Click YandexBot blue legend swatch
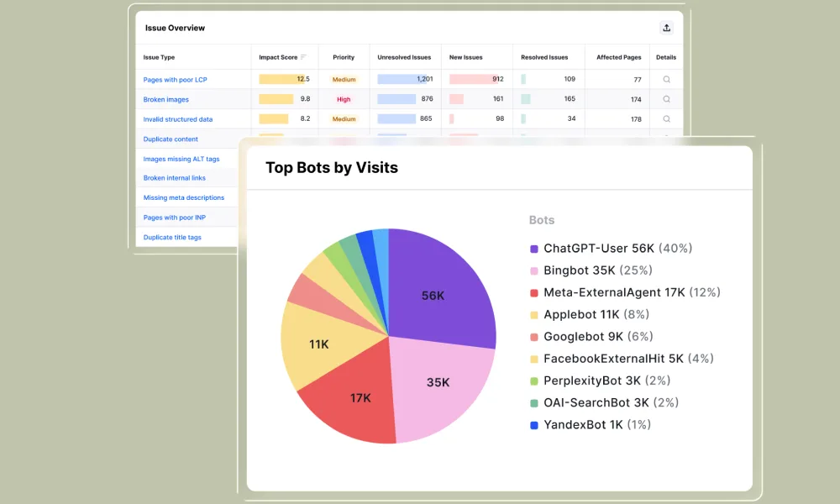Viewport: 840px width, 504px height. (x=533, y=425)
